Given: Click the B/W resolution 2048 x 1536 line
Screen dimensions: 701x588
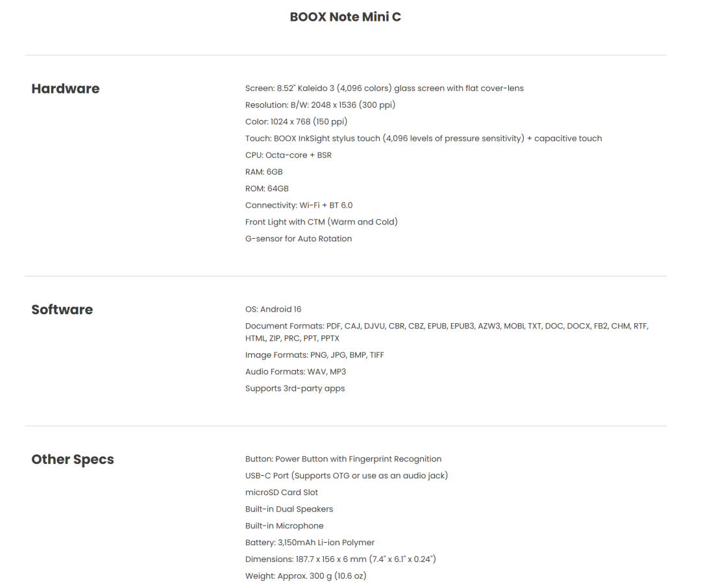Looking at the screenshot, I should pos(320,105).
